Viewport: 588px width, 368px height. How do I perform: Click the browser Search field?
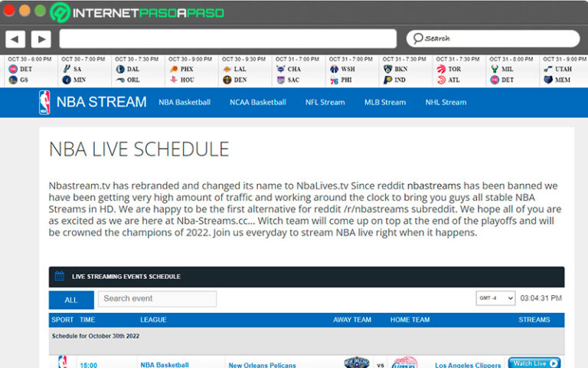pos(493,38)
